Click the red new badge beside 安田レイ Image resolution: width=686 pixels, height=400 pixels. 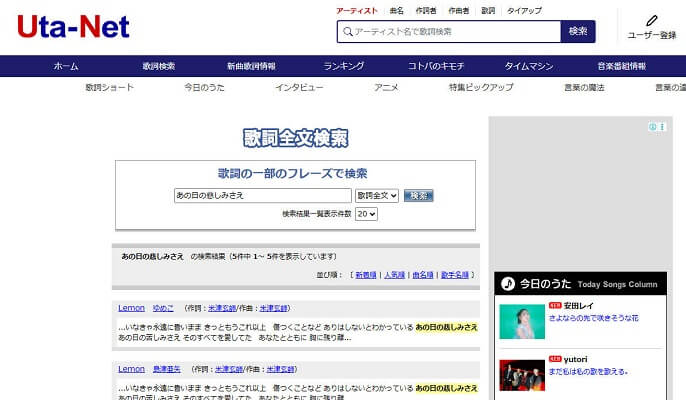(x=555, y=305)
